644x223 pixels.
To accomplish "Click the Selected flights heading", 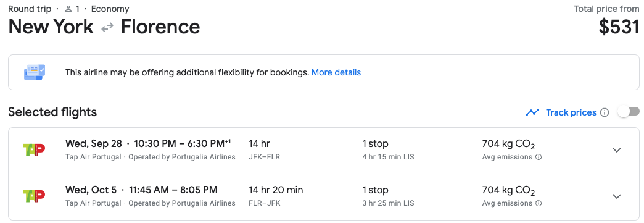I will pyautogui.click(x=52, y=112).
